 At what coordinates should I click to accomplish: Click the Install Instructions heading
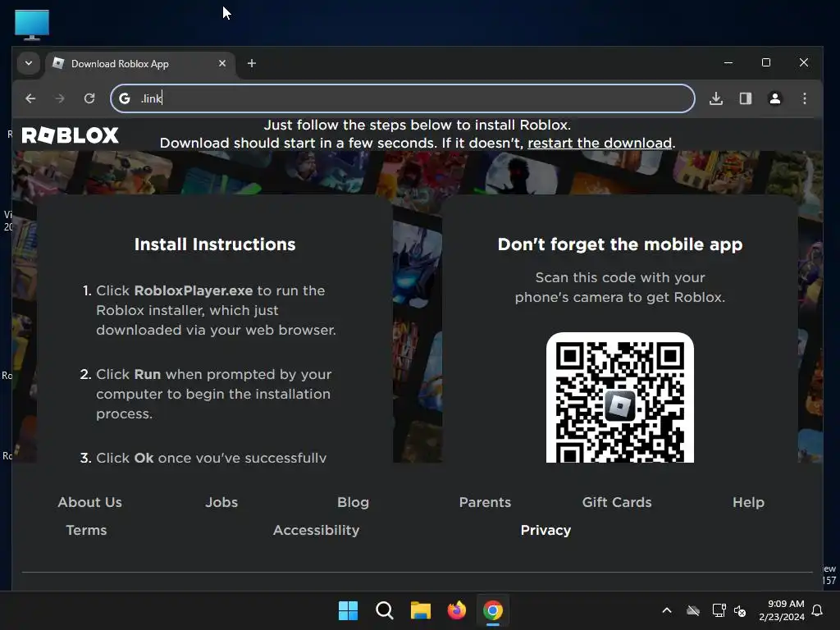215,244
